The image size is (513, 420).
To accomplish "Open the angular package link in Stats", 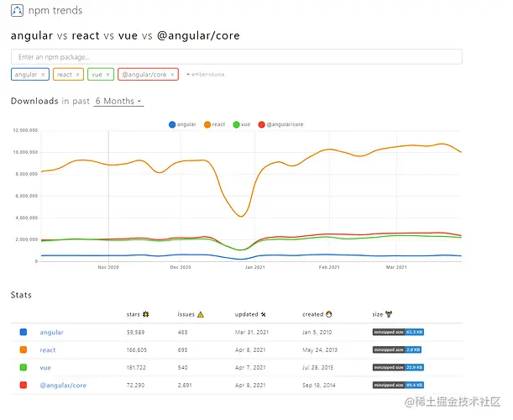I will pos(52,333).
